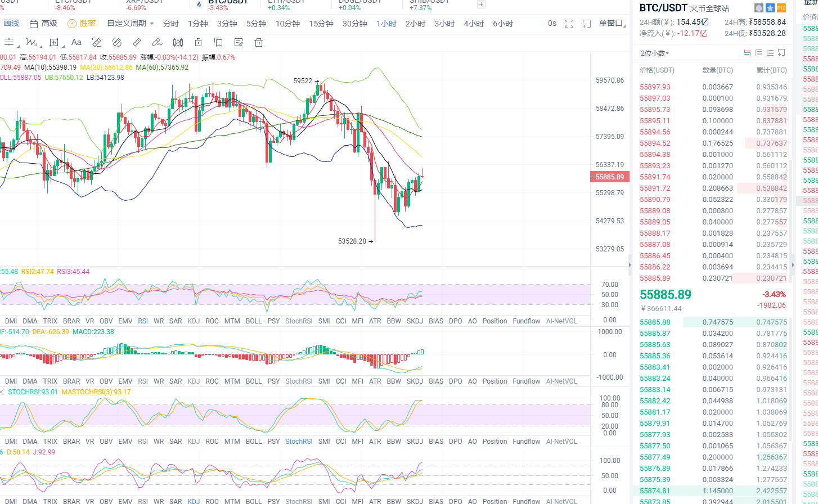Open the 单窗口 window layout dropdown

(x=612, y=24)
